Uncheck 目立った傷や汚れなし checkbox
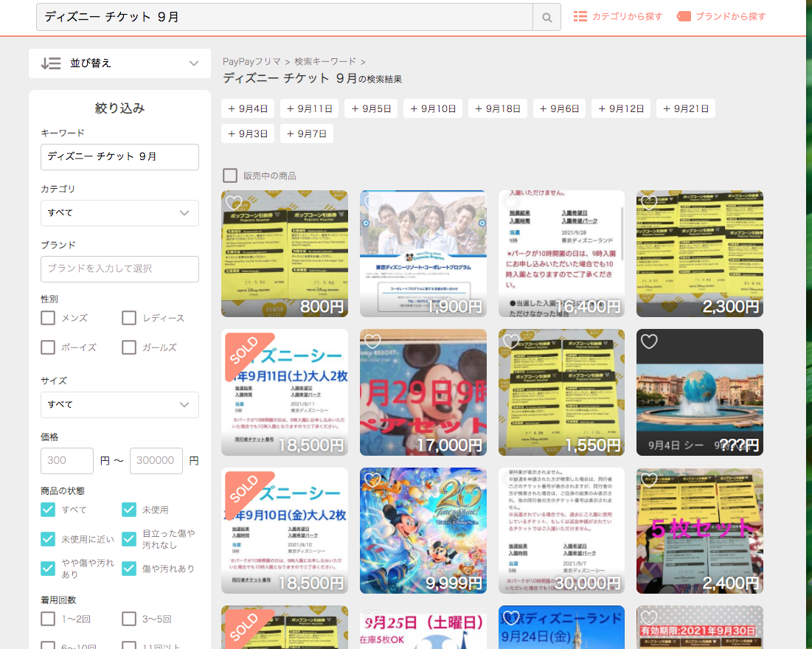The image size is (812, 649). pos(129,539)
